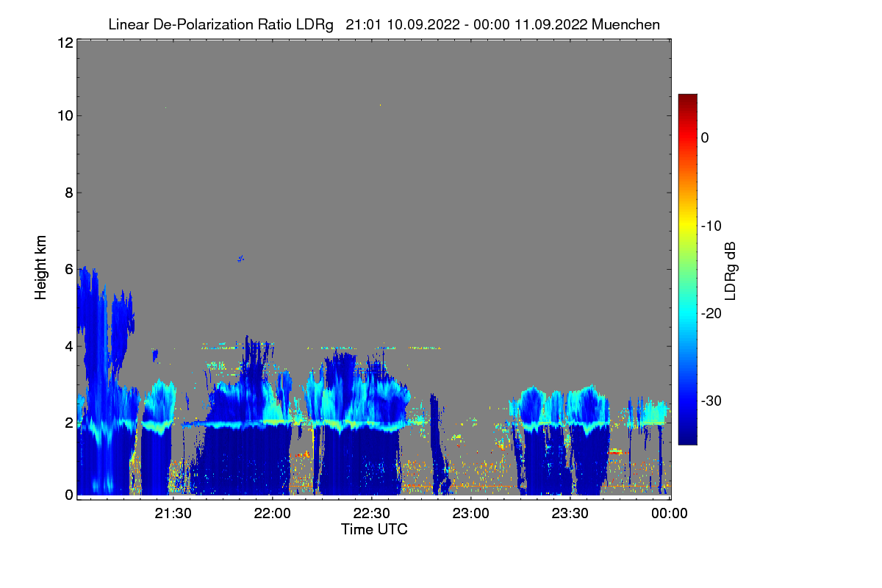Click the 'Height km' axis label
882x588 pixels.
pos(40,269)
